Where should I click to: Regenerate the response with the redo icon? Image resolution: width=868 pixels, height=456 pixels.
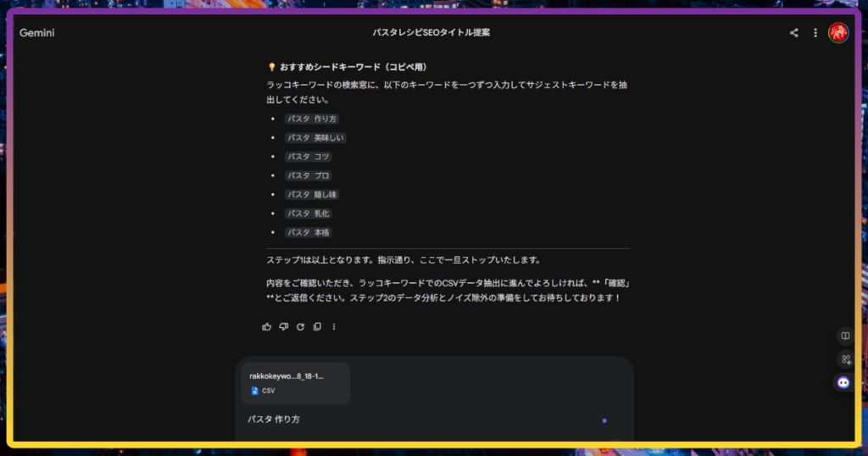pyautogui.click(x=300, y=326)
